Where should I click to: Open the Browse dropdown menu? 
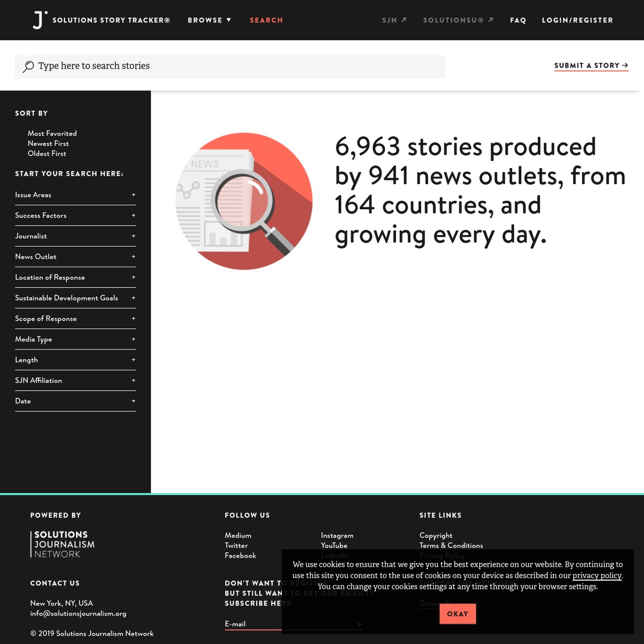[x=209, y=20]
